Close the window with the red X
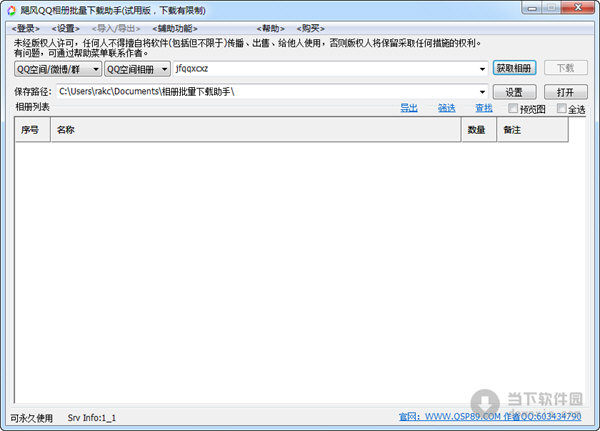Image resolution: width=600 pixels, height=431 pixels. (x=578, y=8)
